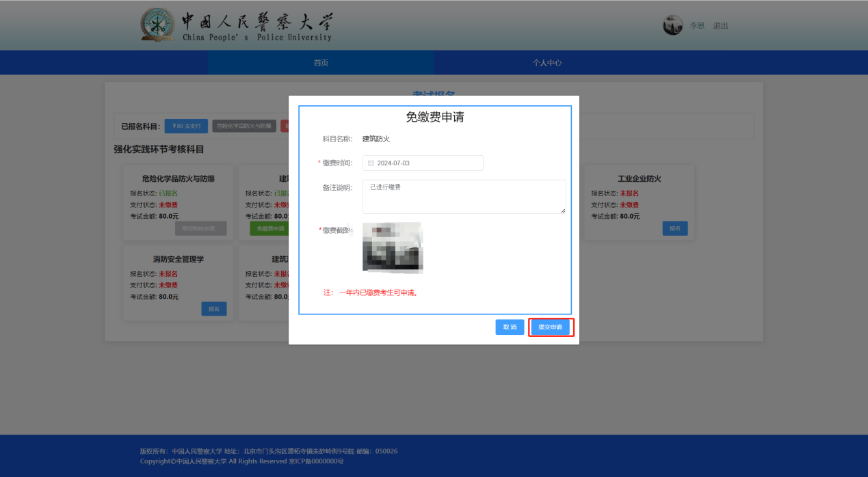Click the 工业企业防火 subject title
The image size is (868, 477).
[x=639, y=179]
